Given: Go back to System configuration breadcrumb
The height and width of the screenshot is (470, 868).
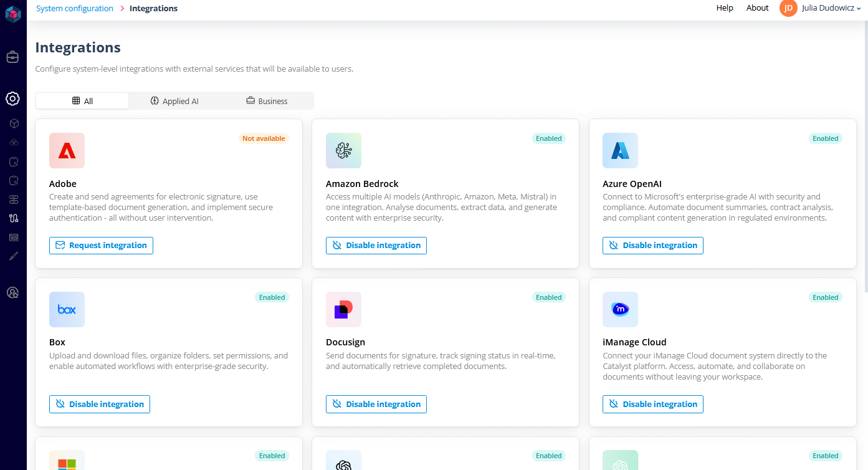Looking at the screenshot, I should tap(75, 8).
